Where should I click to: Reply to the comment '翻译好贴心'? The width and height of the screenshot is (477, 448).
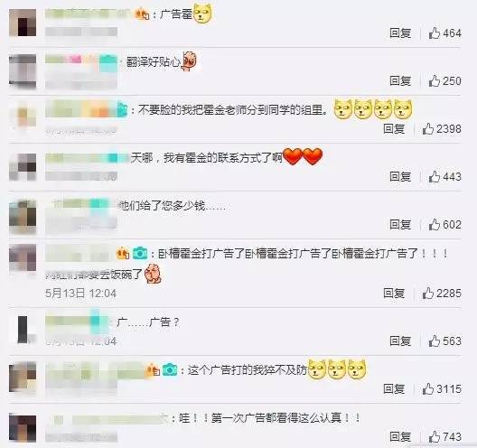[x=400, y=81]
